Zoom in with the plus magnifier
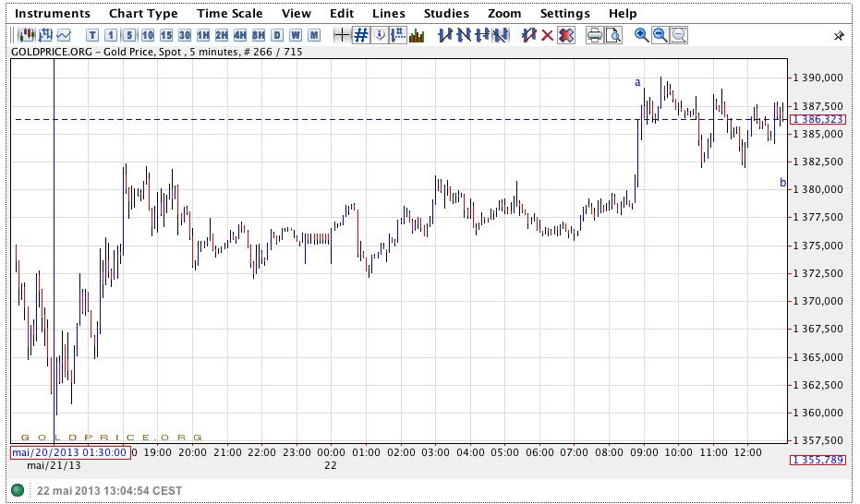Screen dimensions: 860x504 point(642,35)
